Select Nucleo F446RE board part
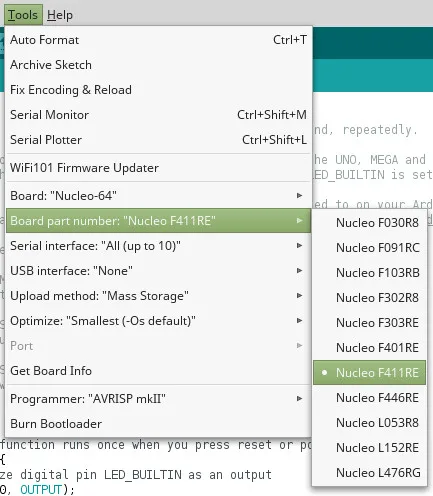The image size is (433, 496). (x=369, y=398)
